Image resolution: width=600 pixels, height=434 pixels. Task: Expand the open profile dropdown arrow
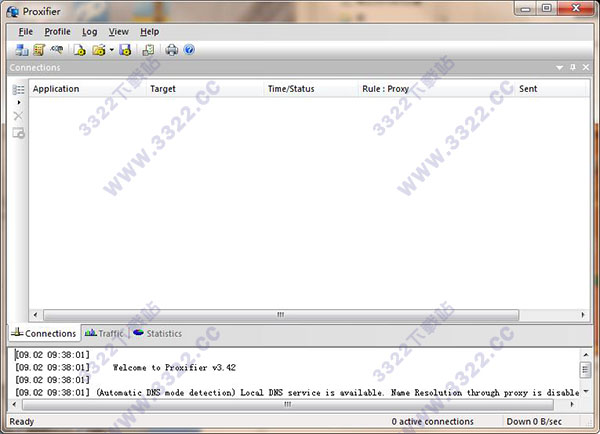pyautogui.click(x=112, y=50)
